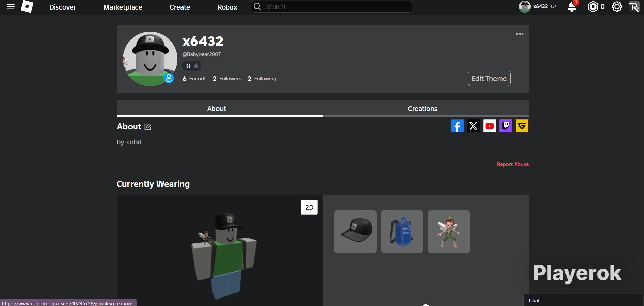Open the hamburger navigation menu
Viewport: 644px width, 306px height.
click(11, 7)
